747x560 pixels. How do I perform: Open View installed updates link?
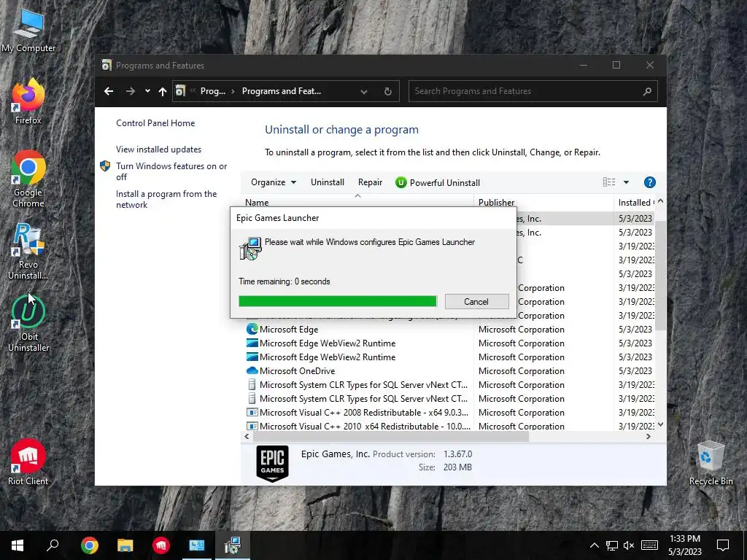click(x=158, y=149)
